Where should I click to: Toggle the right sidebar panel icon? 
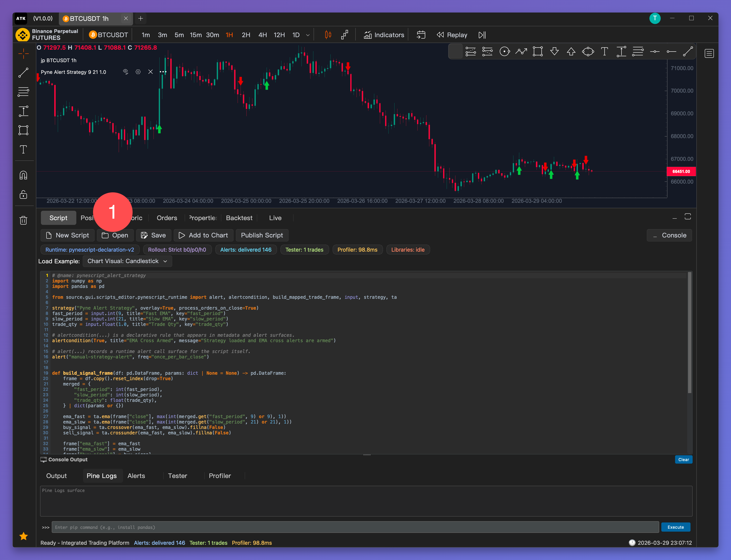(709, 53)
